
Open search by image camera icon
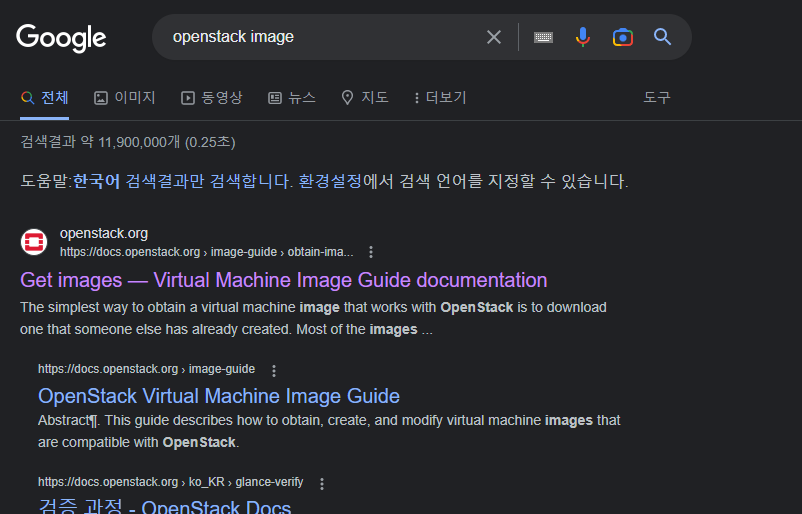(622, 37)
